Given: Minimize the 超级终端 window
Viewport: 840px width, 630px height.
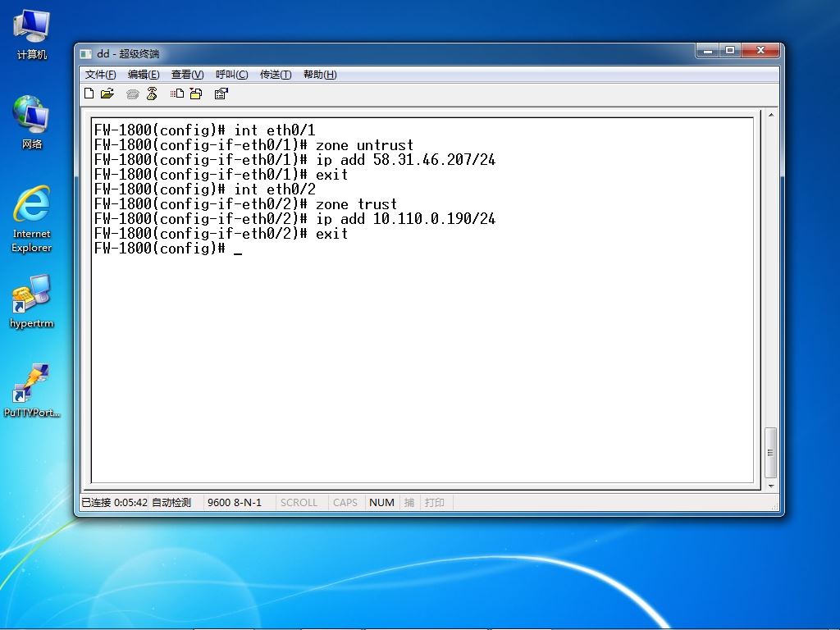Looking at the screenshot, I should [708, 51].
